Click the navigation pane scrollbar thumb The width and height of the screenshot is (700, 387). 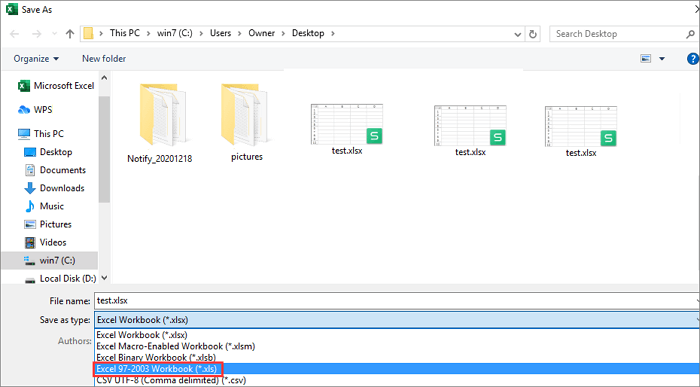tap(104, 150)
